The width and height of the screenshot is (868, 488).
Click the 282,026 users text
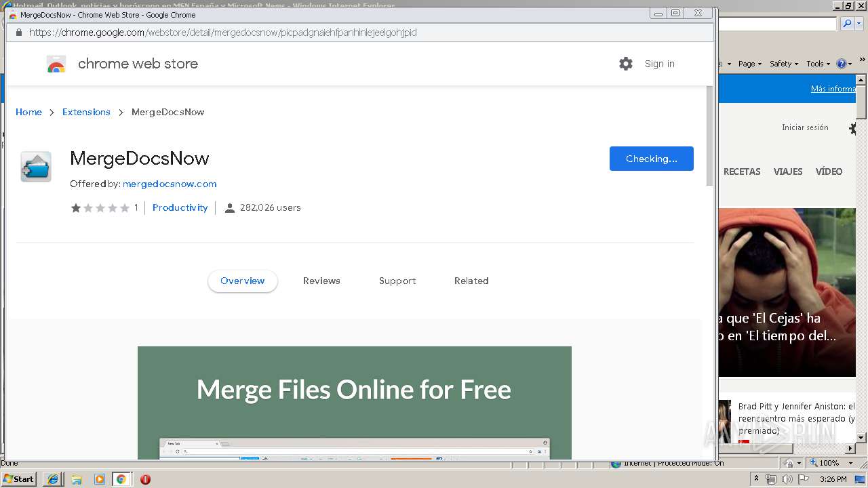click(270, 208)
